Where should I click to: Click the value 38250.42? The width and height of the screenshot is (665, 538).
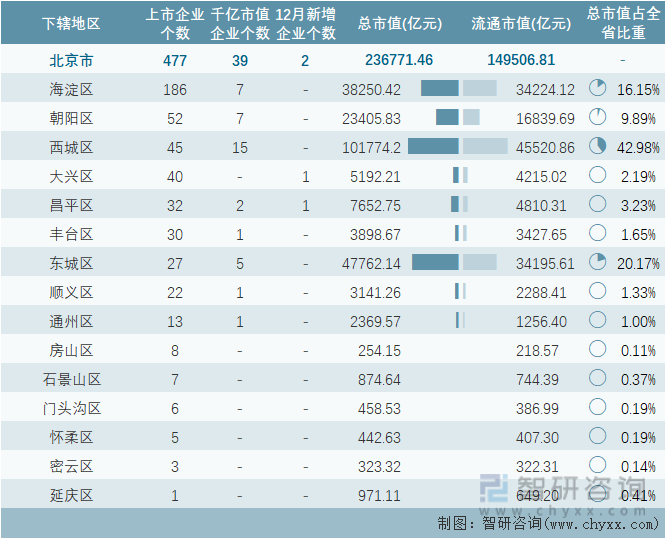click(372, 89)
